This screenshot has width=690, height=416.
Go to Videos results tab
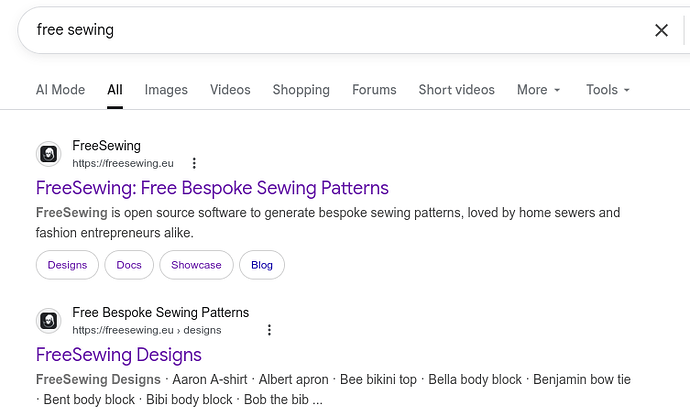point(230,90)
